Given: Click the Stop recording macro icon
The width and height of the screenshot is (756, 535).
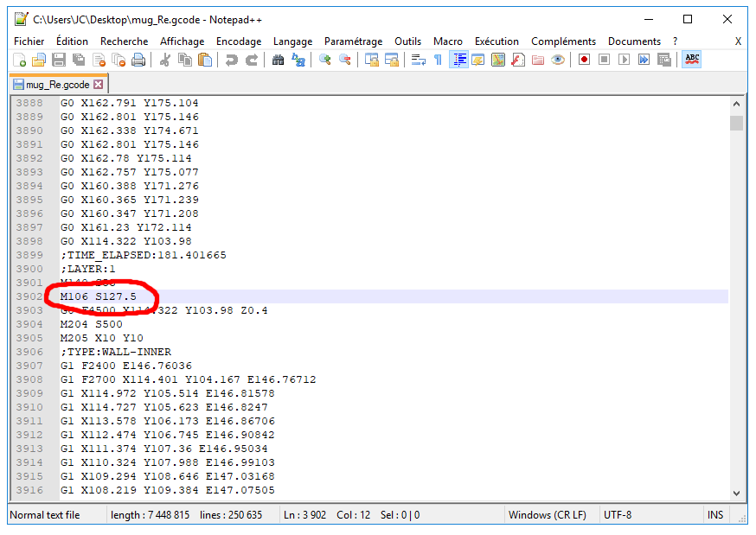Looking at the screenshot, I should (604, 60).
